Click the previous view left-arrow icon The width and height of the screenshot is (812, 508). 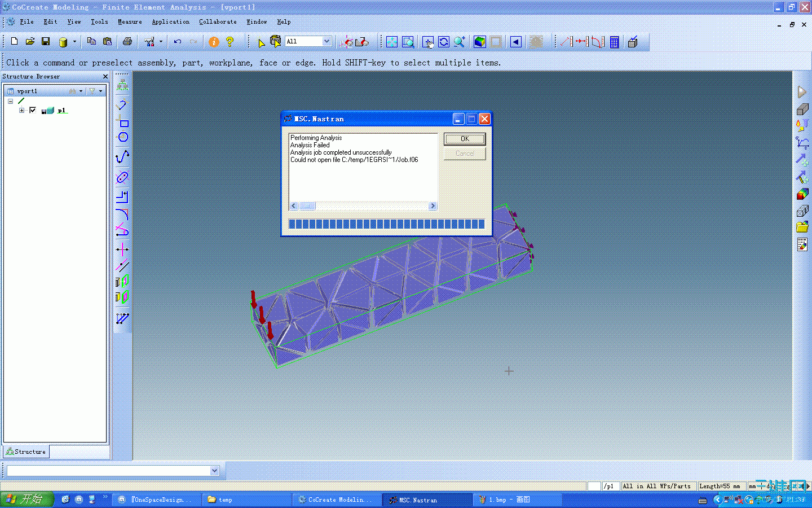[516, 42]
